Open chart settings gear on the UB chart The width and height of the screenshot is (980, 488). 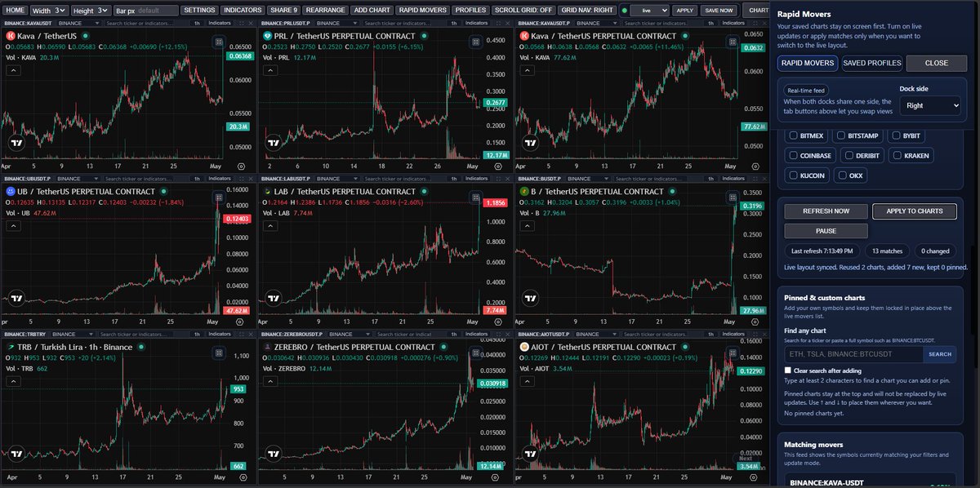pyautogui.click(x=240, y=322)
